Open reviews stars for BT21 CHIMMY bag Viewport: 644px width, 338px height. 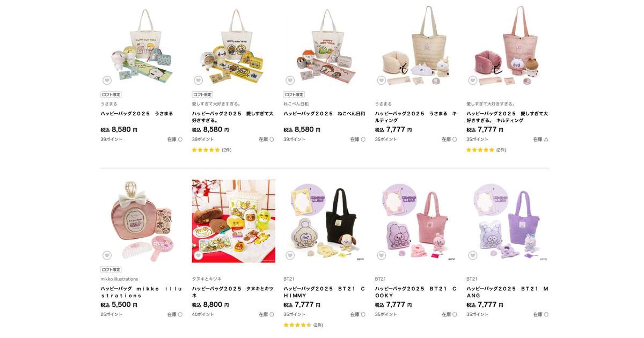[x=297, y=325]
